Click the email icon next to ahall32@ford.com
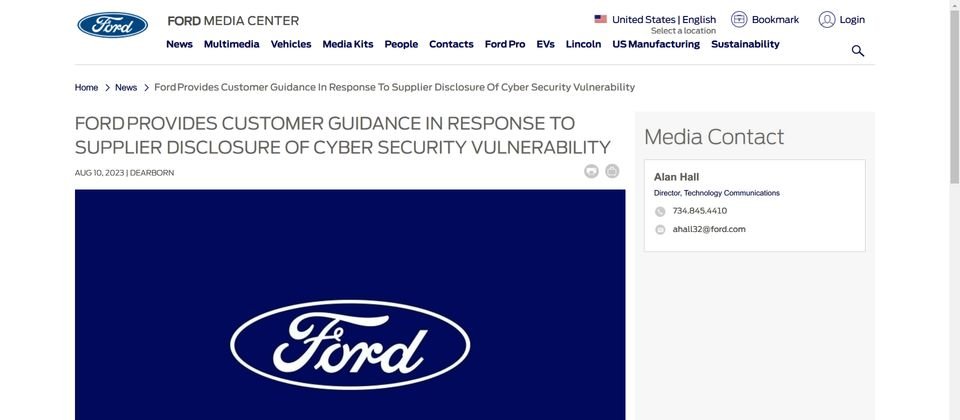Viewport: 960px width, 420px height. pyautogui.click(x=660, y=230)
